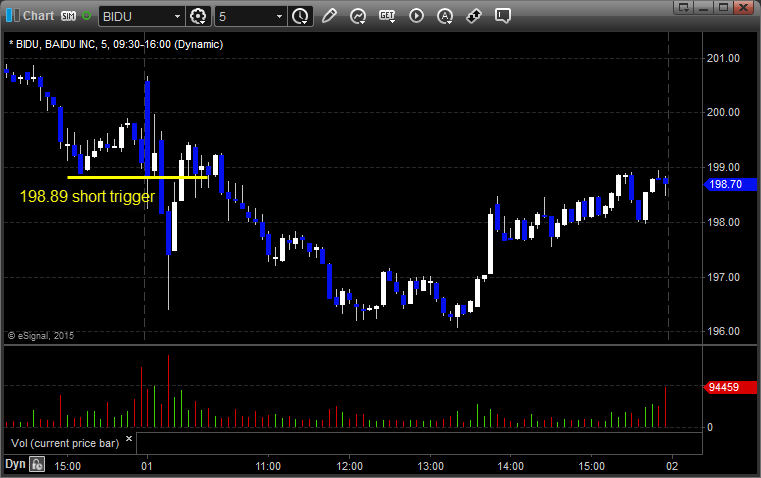The width and height of the screenshot is (761, 478).
Task: Click the GET toolbar icon
Action: pyautogui.click(x=387, y=16)
